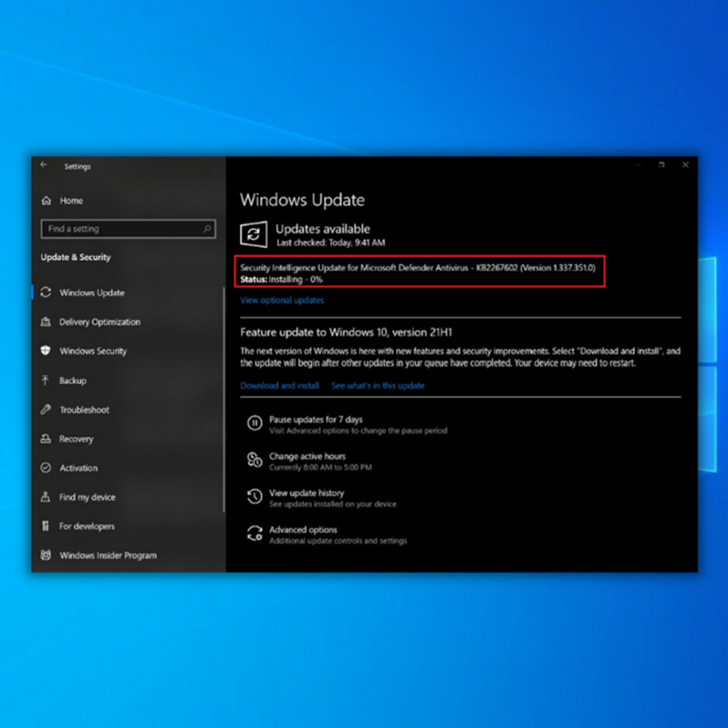The width and height of the screenshot is (728, 728).
Task: Click the Security Intelligence Update KB2267602 text
Action: coord(418,267)
